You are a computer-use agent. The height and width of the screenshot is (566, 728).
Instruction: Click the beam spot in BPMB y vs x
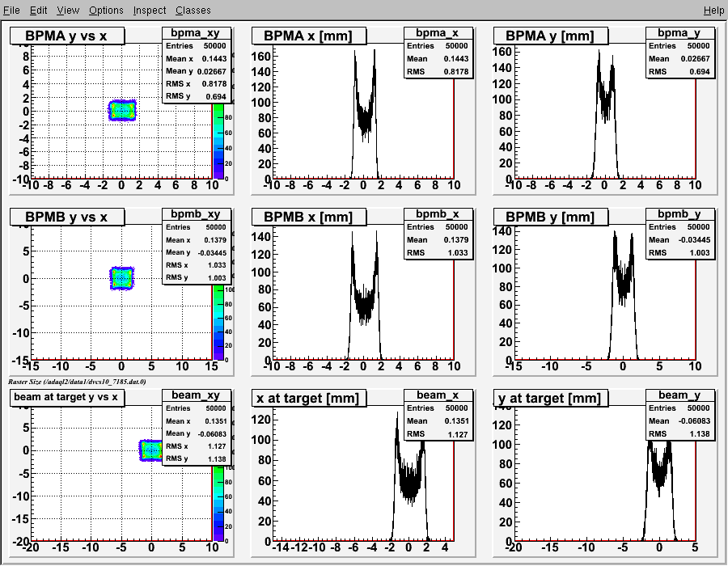(121, 278)
